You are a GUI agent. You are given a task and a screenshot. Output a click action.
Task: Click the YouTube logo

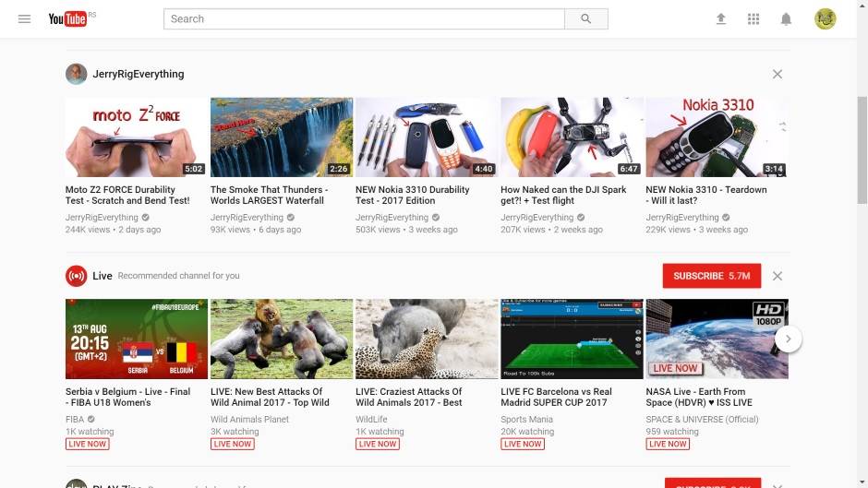click(67, 18)
